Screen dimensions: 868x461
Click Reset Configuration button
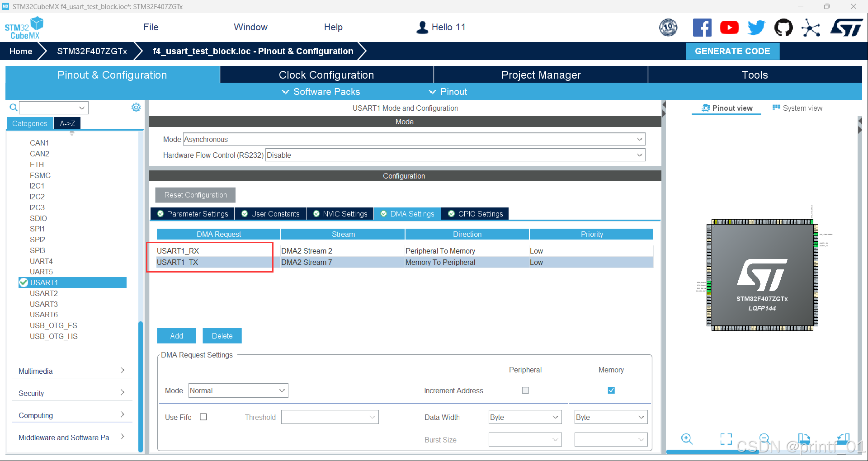click(195, 195)
